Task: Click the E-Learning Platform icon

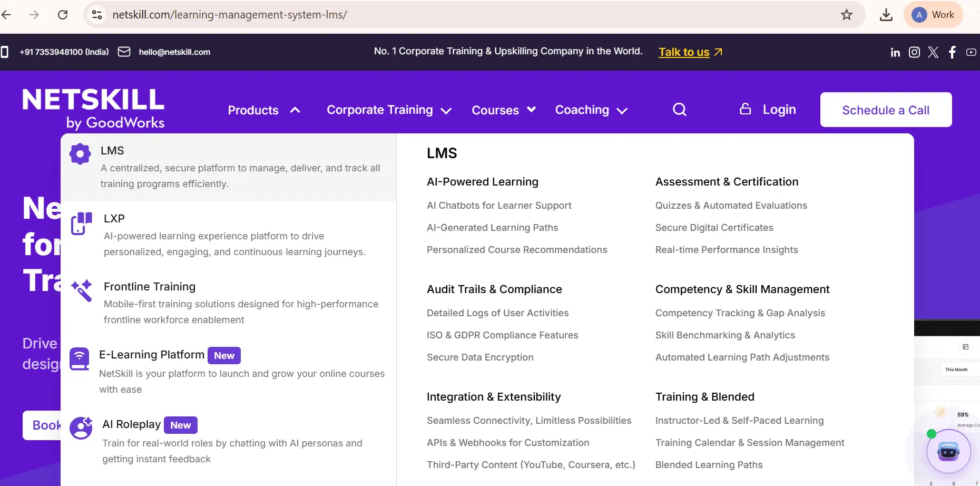Action: 80,359
